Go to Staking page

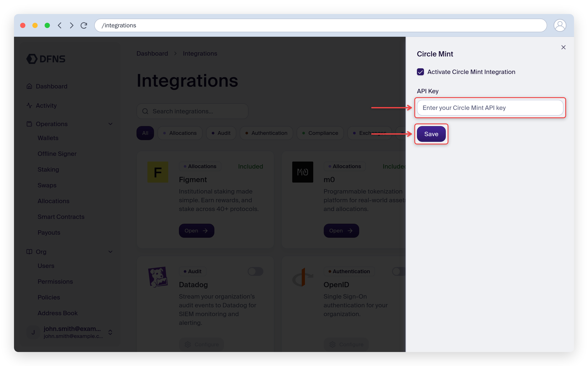48,169
